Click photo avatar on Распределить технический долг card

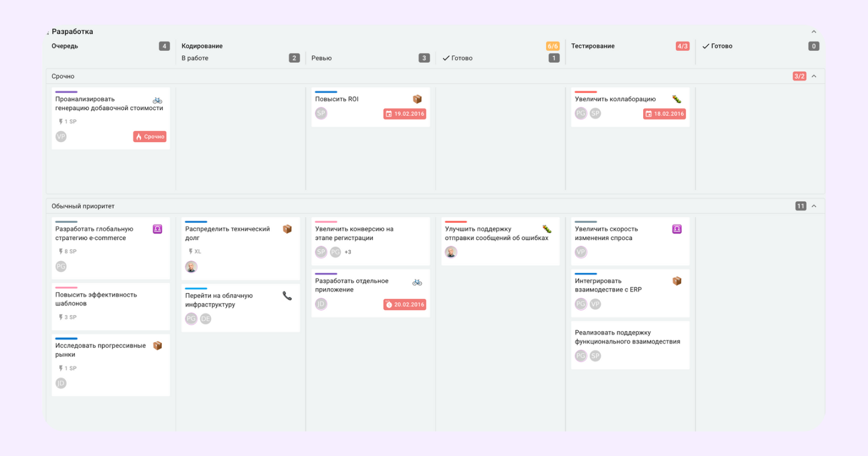[x=191, y=267]
